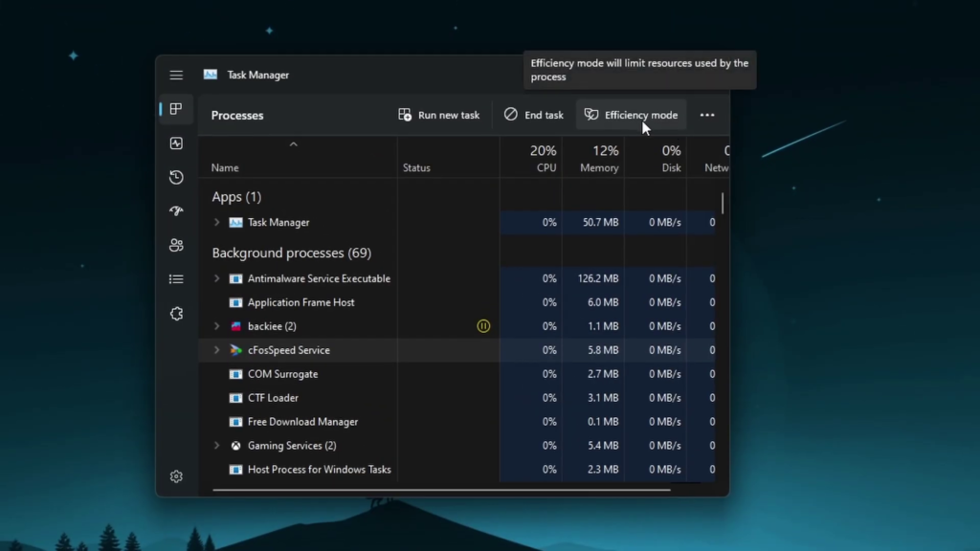Click the 126.2 MB memory value
The image size is (980, 551).
[598, 278]
